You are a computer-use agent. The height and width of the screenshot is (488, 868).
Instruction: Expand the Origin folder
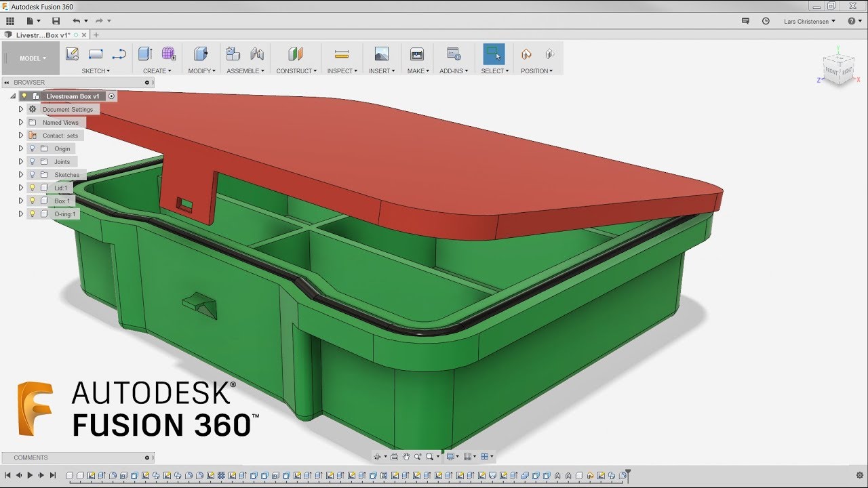pos(21,148)
